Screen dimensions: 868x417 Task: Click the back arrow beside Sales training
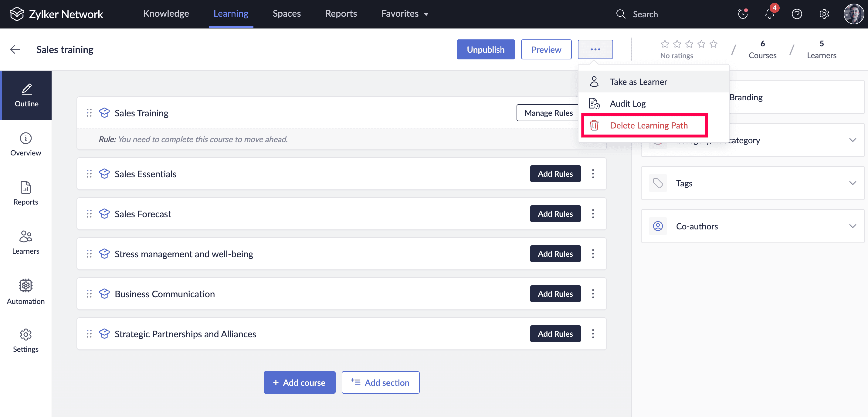coord(15,49)
